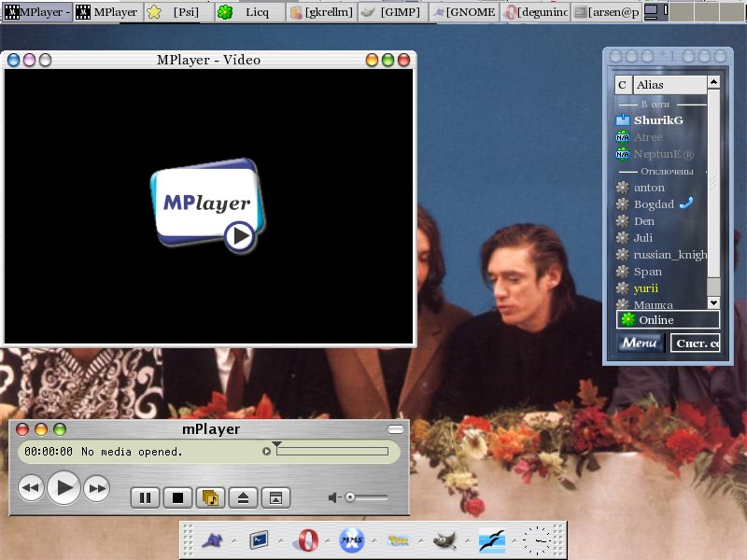This screenshot has width=747, height=560.
Task: Launch GIMP from the dock's Wilber icon
Action: (444, 540)
